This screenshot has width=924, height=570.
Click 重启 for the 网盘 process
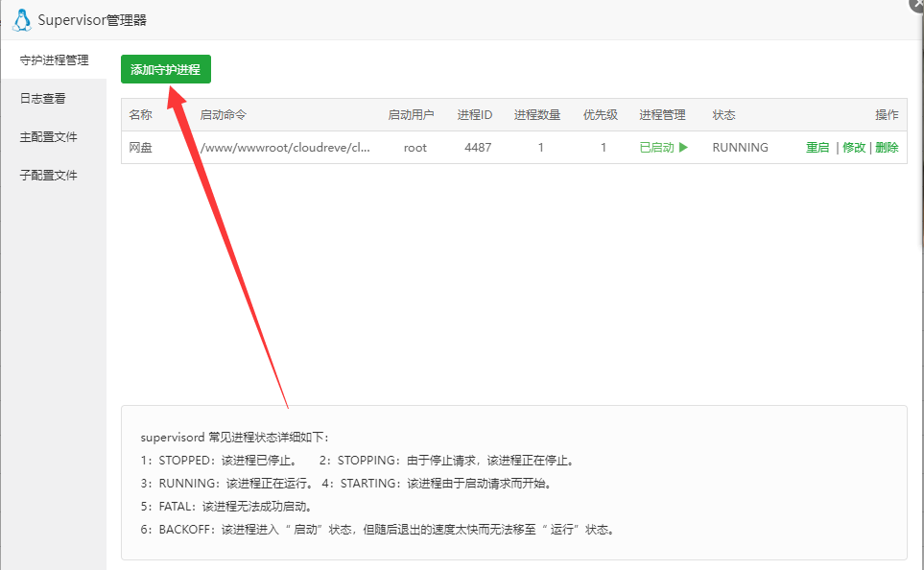tap(817, 148)
